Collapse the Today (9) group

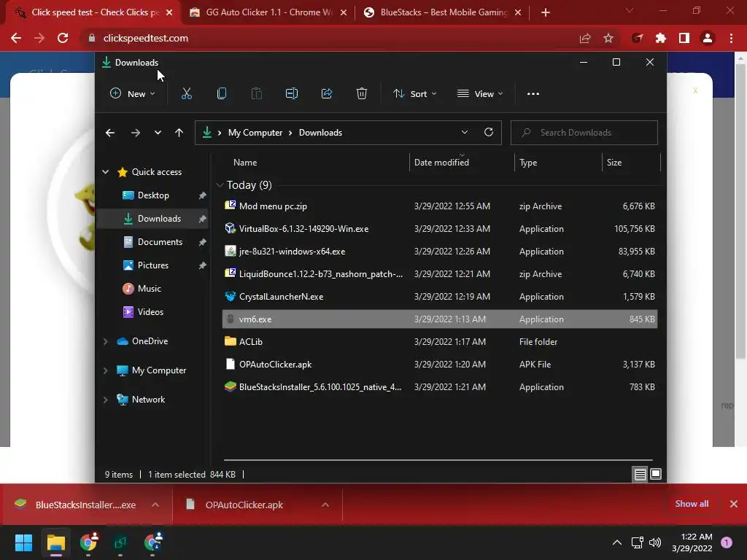220,184
